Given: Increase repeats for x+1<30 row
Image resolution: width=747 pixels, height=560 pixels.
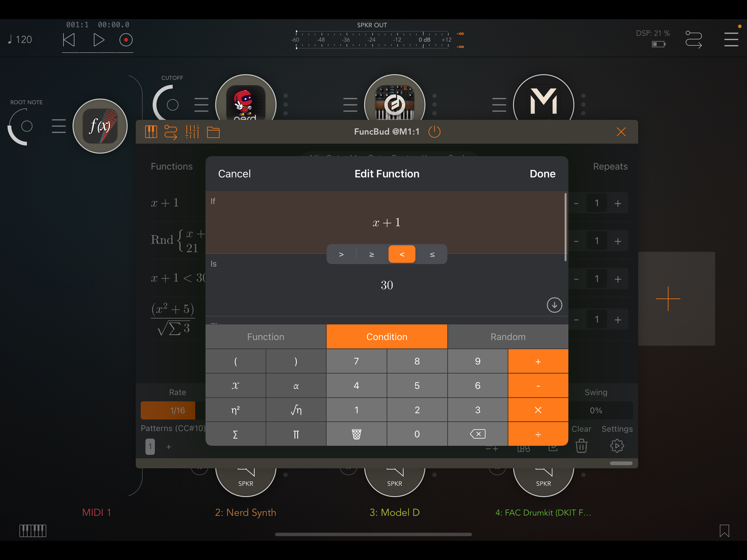Looking at the screenshot, I should point(618,279).
